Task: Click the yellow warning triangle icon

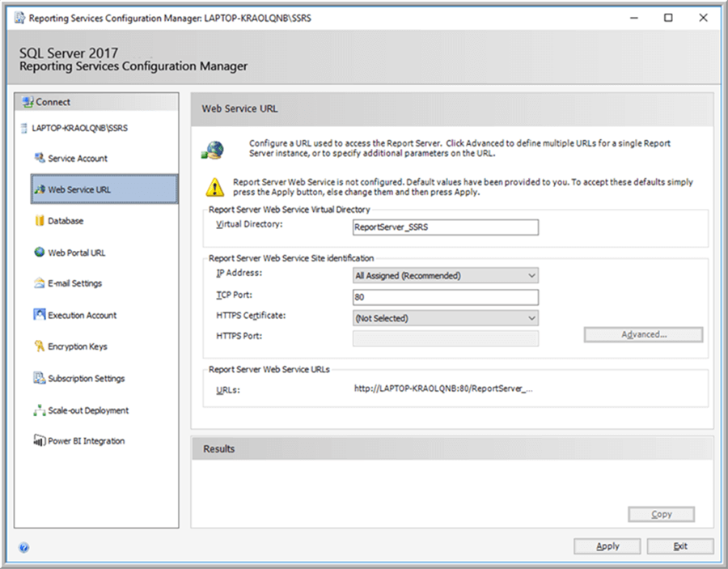Action: [x=215, y=187]
